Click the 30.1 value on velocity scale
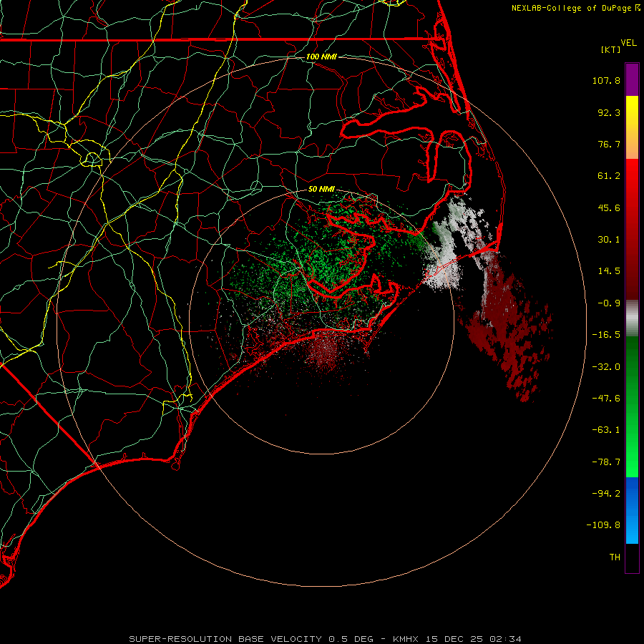Image resolution: width=644 pixels, height=644 pixels. coord(609,240)
